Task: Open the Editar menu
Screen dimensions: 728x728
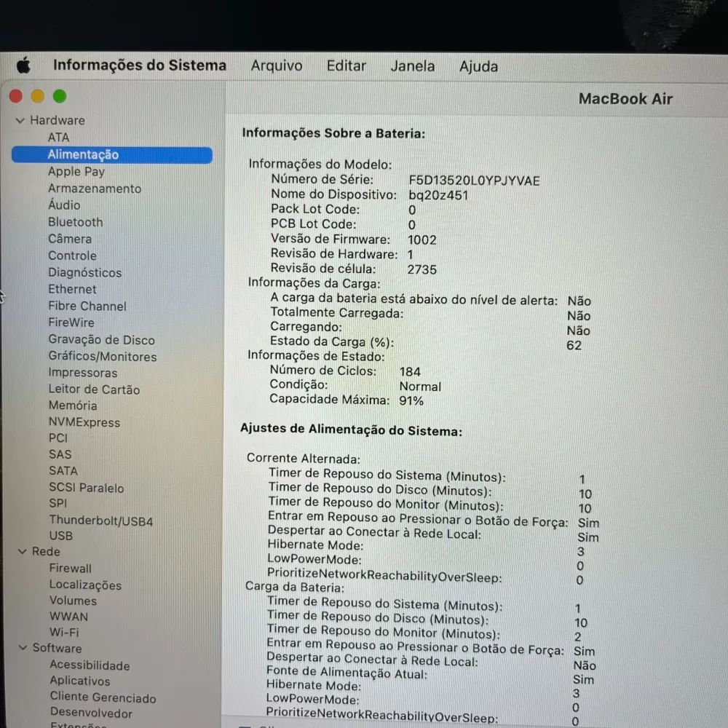Action: tap(347, 66)
